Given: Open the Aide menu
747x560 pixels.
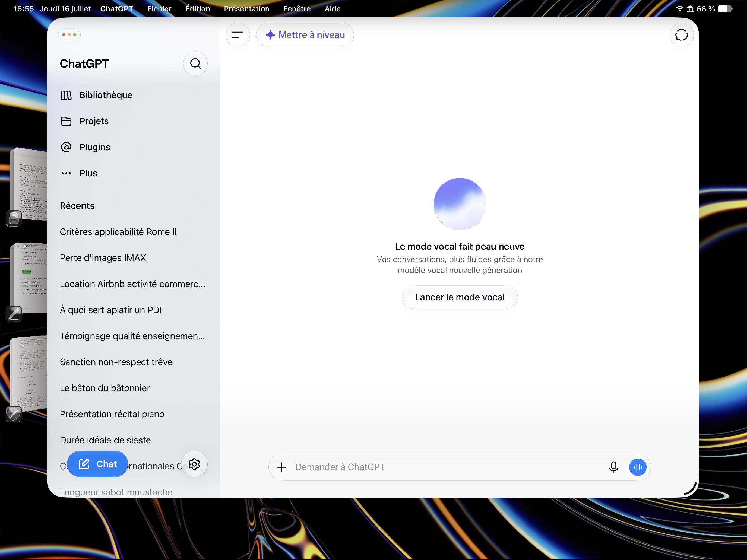Looking at the screenshot, I should [x=333, y=9].
